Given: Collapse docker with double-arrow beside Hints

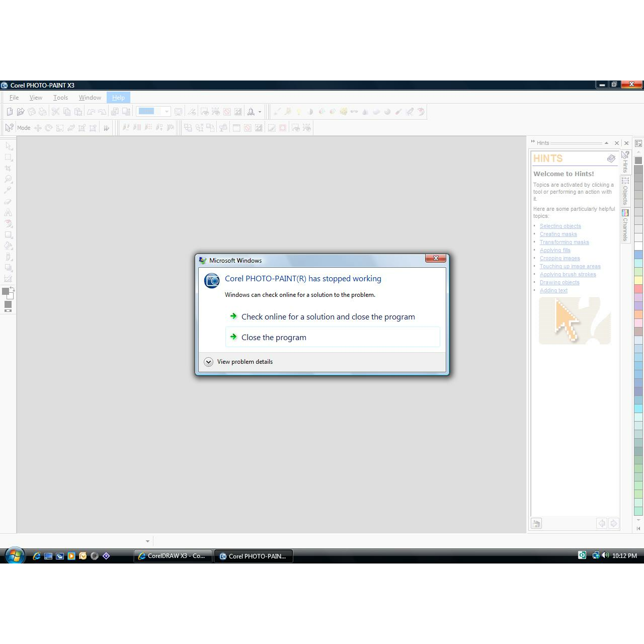Looking at the screenshot, I should pyautogui.click(x=533, y=142).
